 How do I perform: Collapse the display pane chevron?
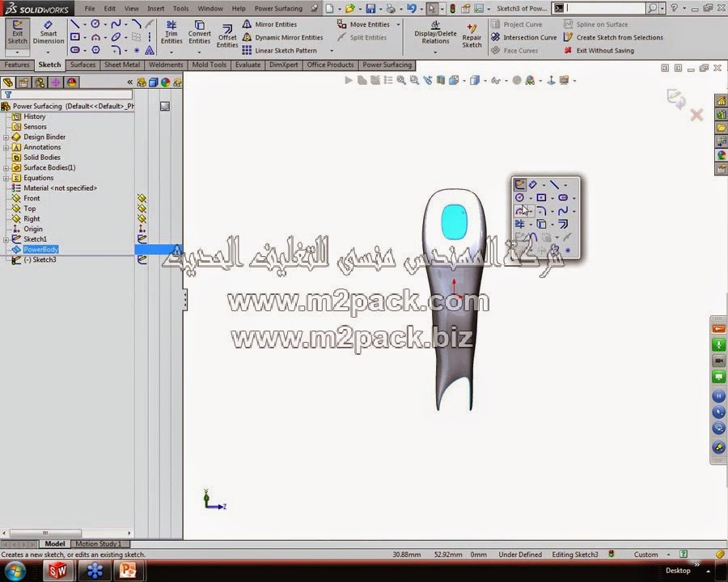coord(130,82)
